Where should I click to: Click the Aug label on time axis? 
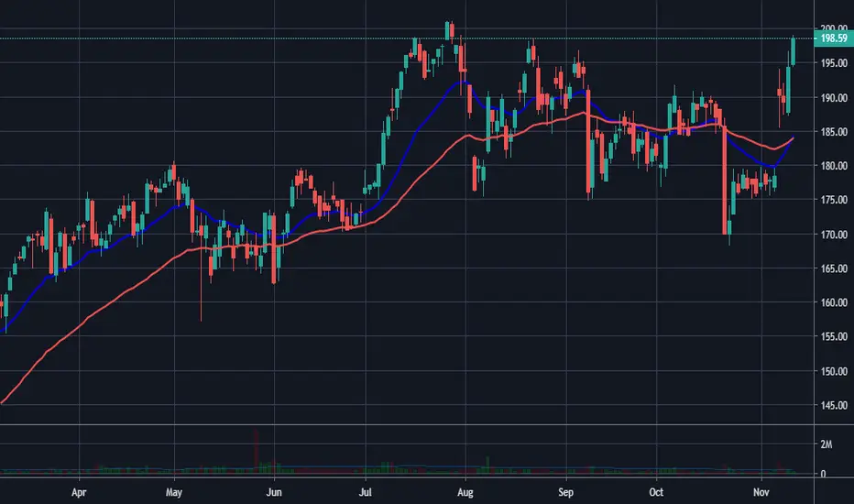tap(465, 492)
